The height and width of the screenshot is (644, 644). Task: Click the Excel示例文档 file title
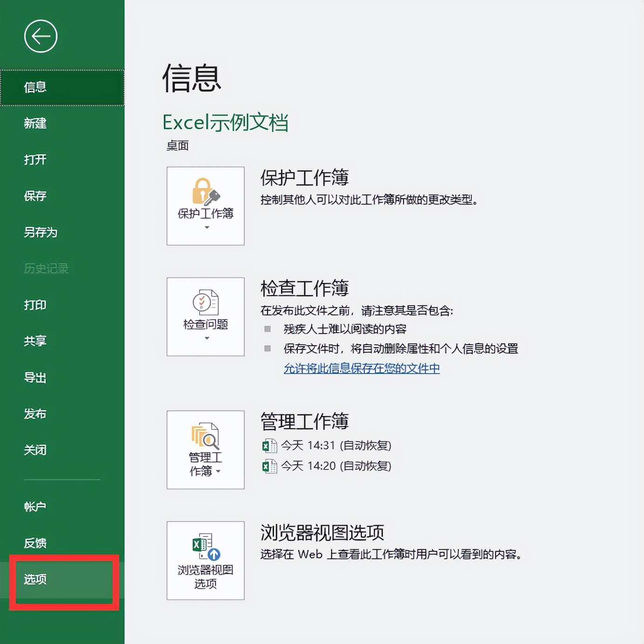[225, 123]
